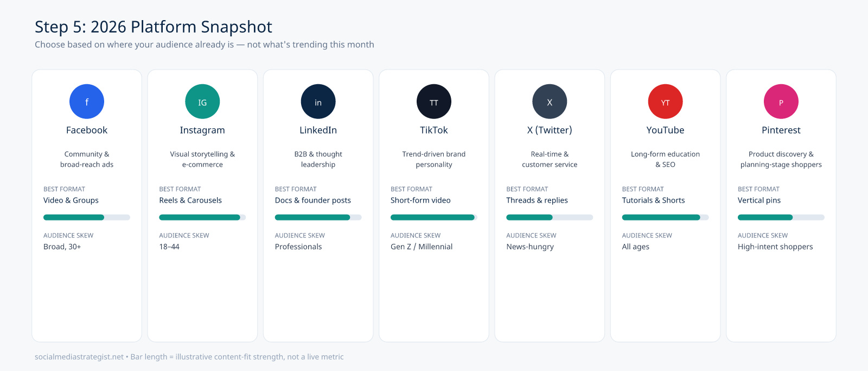This screenshot has height=371, width=868.
Task: Select the red YouTube YT icon
Action: click(666, 102)
